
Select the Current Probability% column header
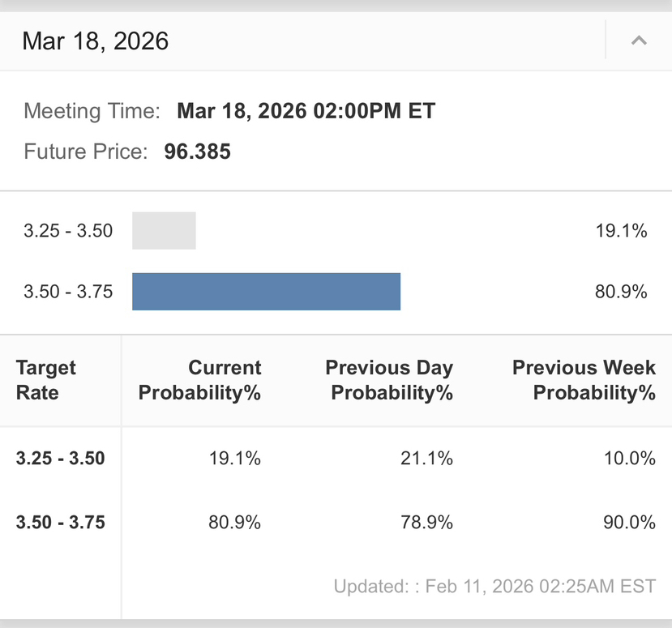tap(200, 380)
